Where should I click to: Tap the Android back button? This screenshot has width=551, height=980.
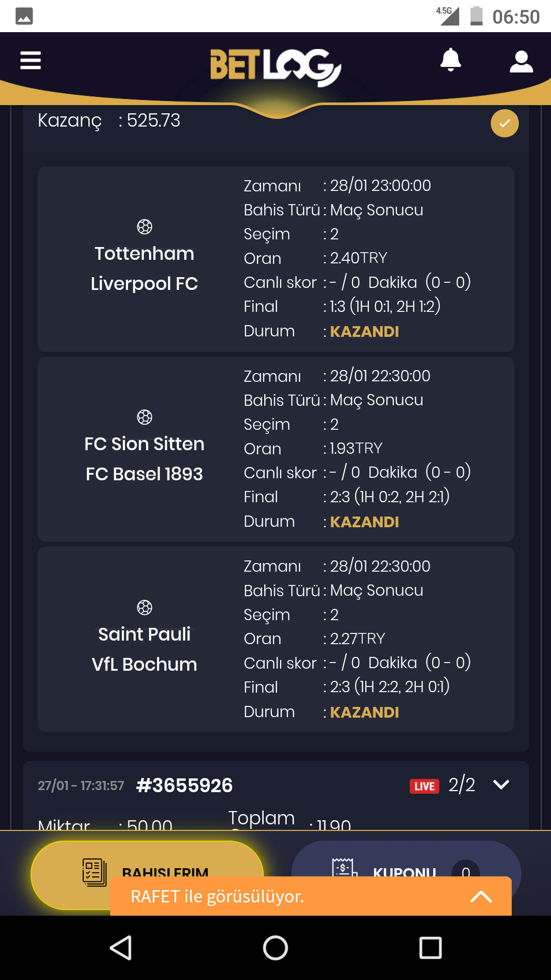(x=121, y=948)
